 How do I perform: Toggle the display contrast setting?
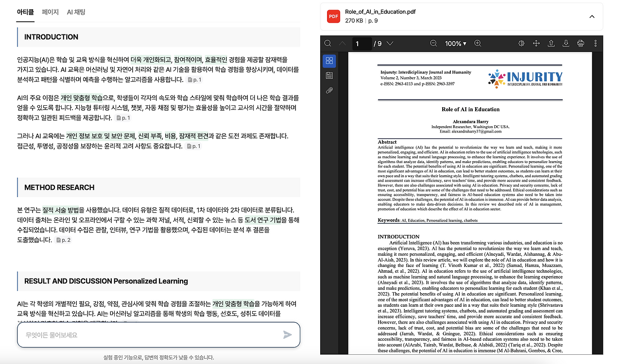(x=521, y=43)
